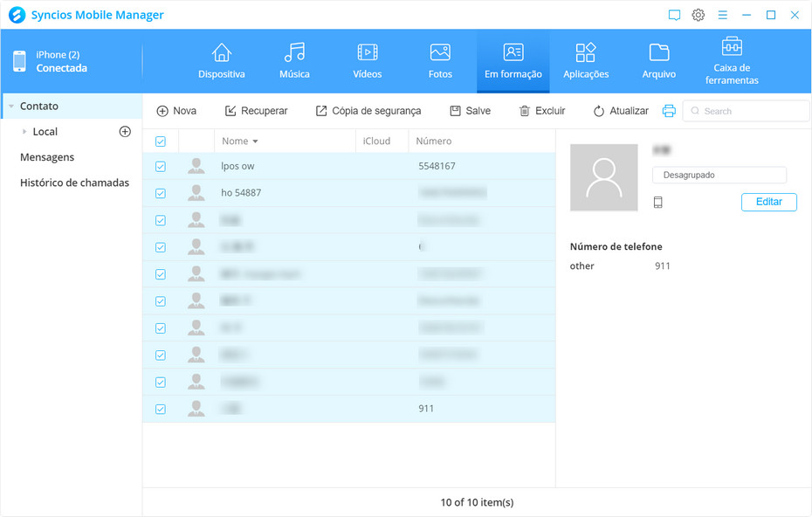
Task: Expand the Local tree node
Action: (24, 132)
